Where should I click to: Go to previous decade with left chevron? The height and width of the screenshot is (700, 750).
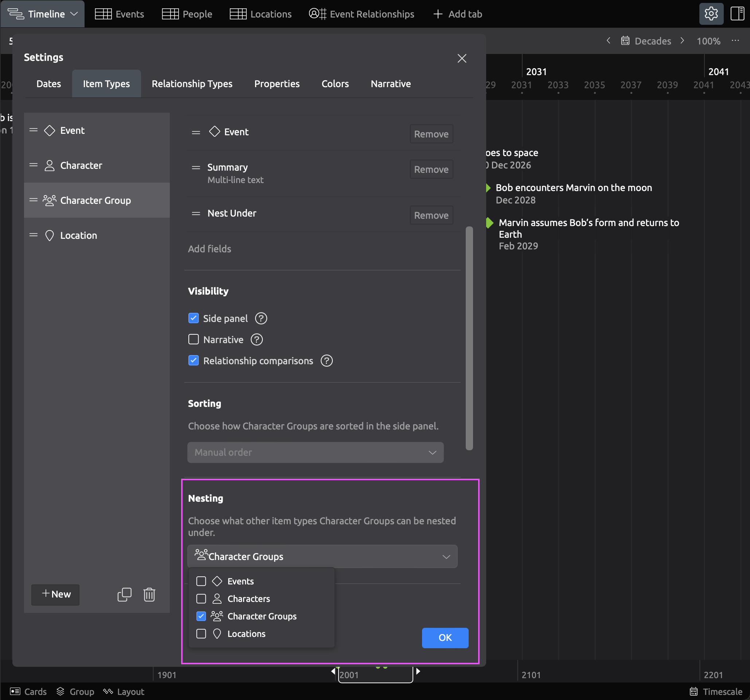tap(608, 41)
